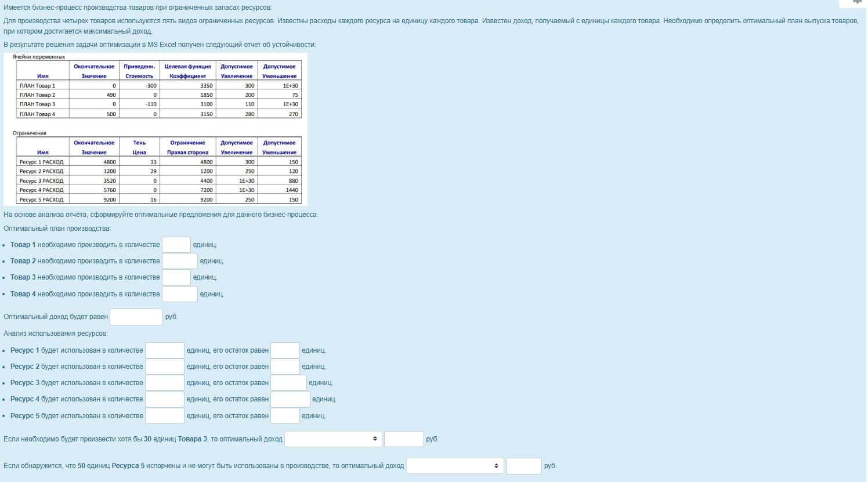Click the Ресурс 1 остаток field

(285, 350)
